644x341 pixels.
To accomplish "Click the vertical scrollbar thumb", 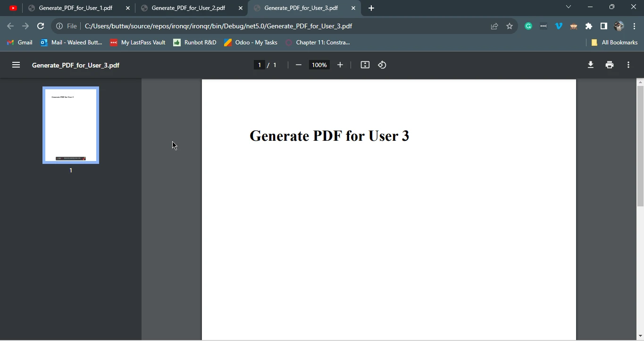I will (x=640, y=146).
